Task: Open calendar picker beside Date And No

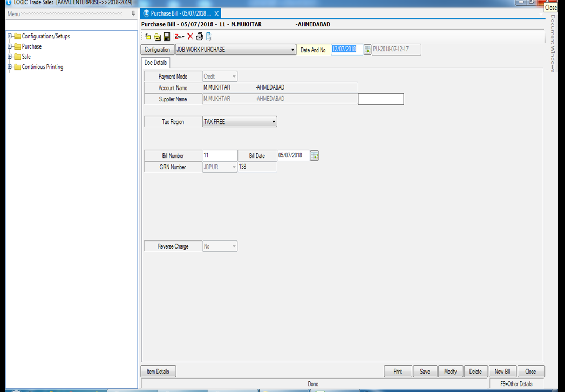Action: coord(367,50)
